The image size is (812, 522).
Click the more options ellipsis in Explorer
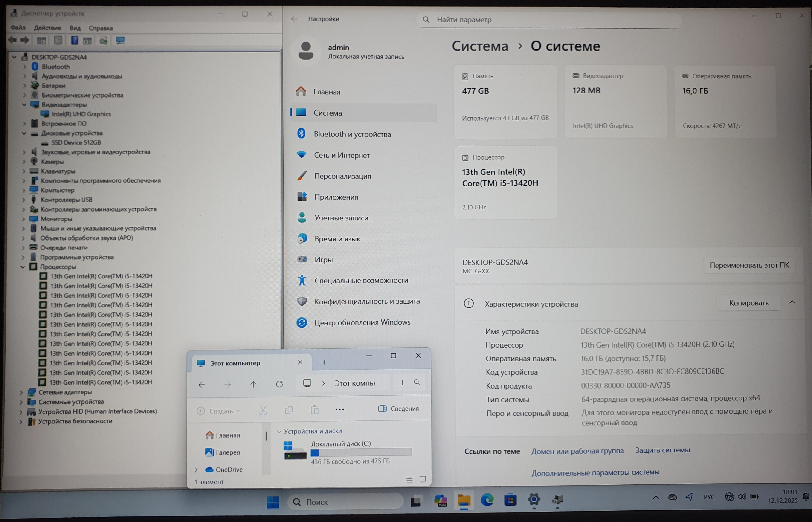click(339, 409)
